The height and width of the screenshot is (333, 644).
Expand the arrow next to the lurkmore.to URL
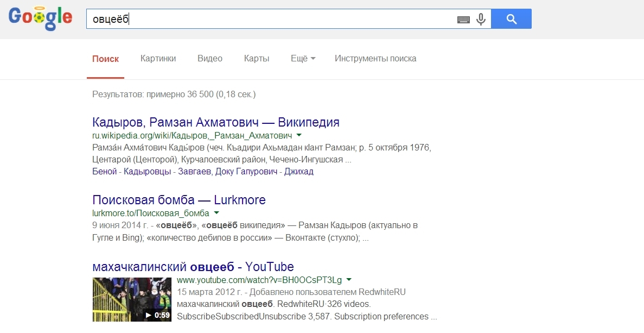(216, 213)
